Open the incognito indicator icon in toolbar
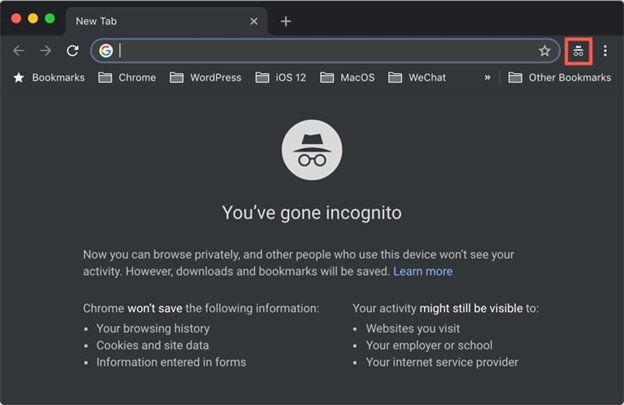This screenshot has width=624, height=405. coord(578,51)
